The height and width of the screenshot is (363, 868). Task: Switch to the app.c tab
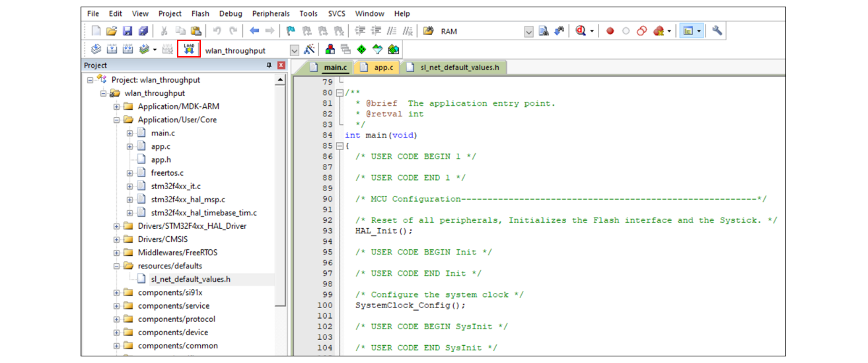383,67
